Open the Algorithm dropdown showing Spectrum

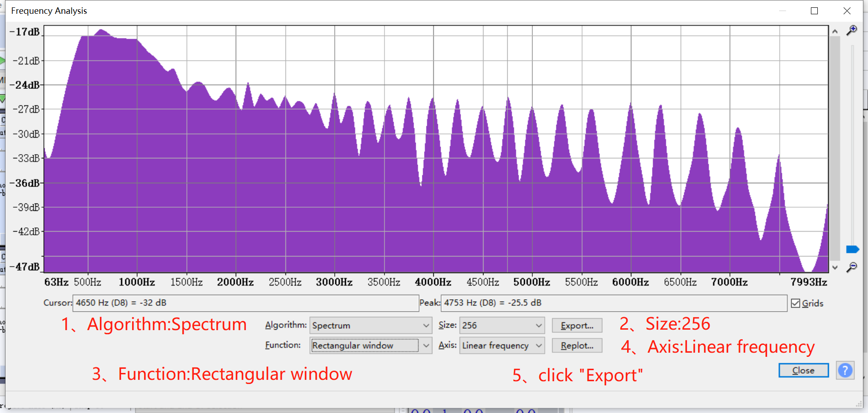click(371, 326)
